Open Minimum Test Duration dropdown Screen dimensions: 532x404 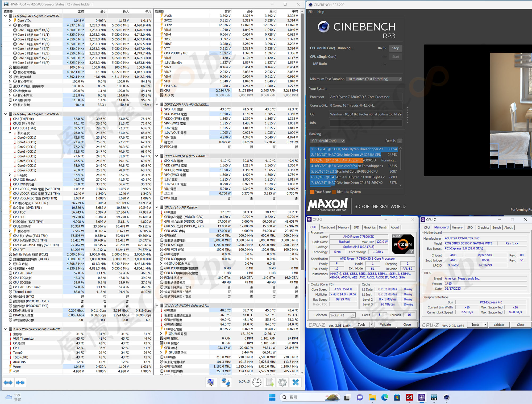374,79
